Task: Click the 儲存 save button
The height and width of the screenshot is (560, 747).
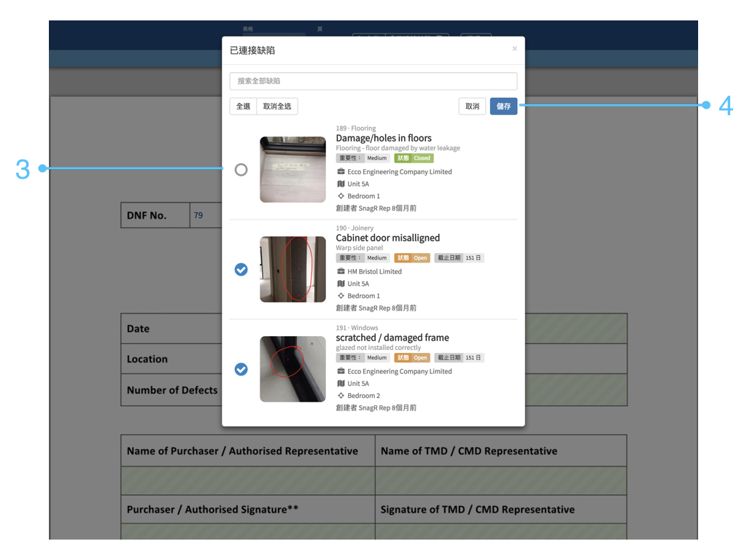Action: [x=503, y=106]
